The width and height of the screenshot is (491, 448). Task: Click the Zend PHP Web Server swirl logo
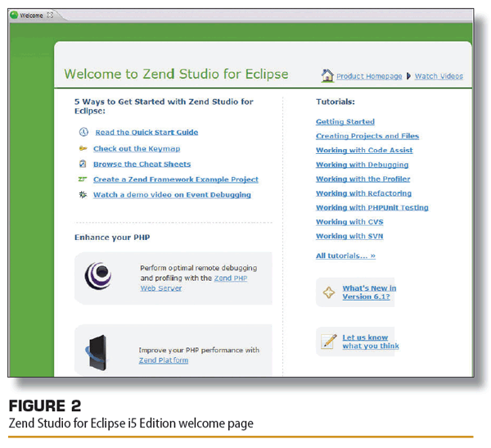[98, 276]
